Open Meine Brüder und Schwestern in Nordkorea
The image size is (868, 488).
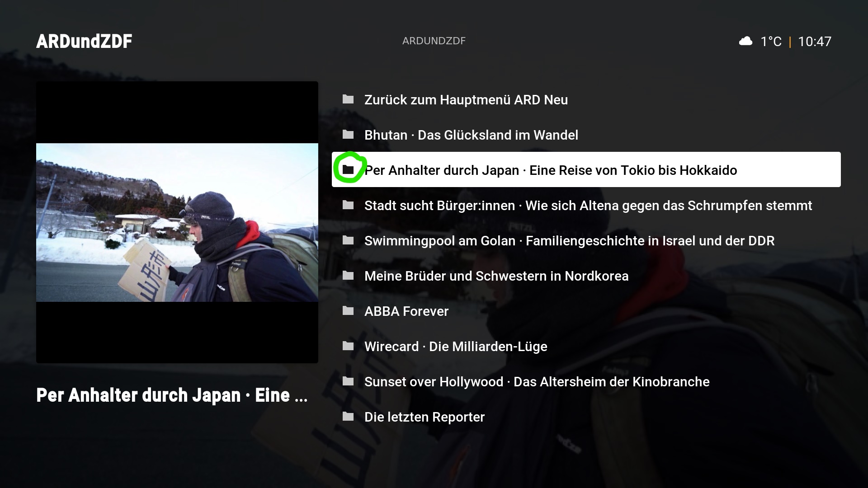[x=586, y=276]
